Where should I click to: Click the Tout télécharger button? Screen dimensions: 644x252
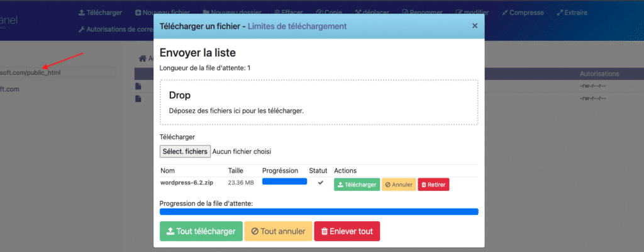[x=201, y=231]
